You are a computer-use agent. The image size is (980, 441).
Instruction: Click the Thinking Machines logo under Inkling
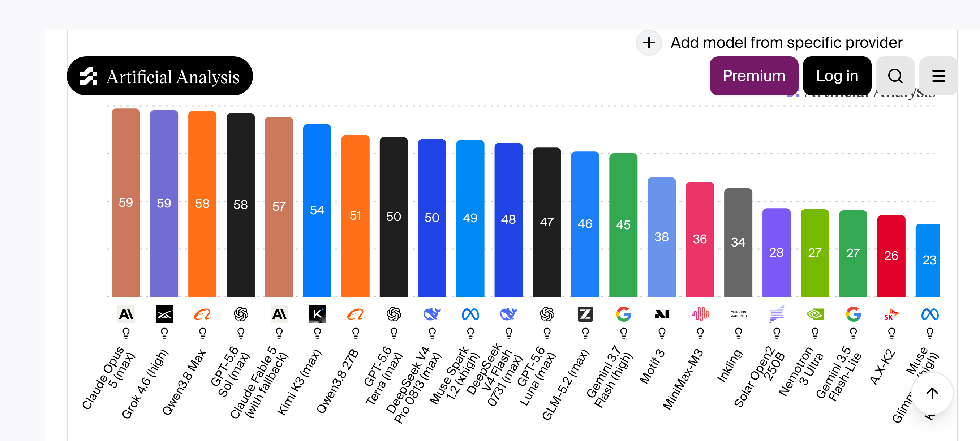click(x=738, y=314)
